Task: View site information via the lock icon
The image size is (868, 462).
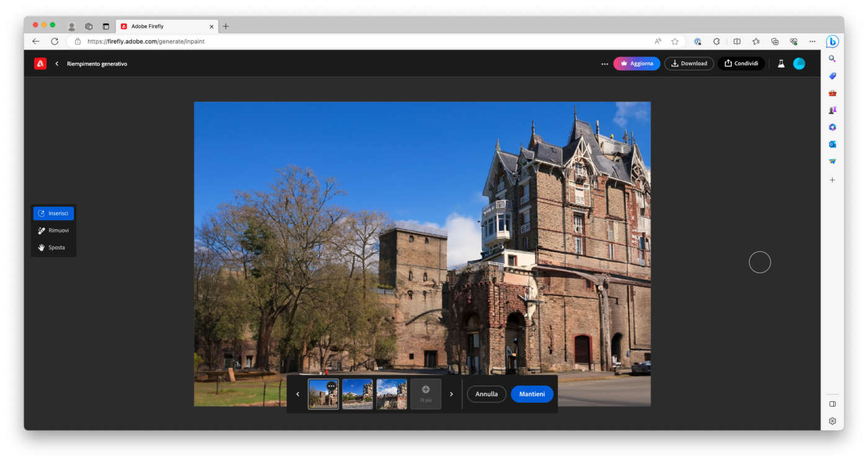Action: pos(77,42)
